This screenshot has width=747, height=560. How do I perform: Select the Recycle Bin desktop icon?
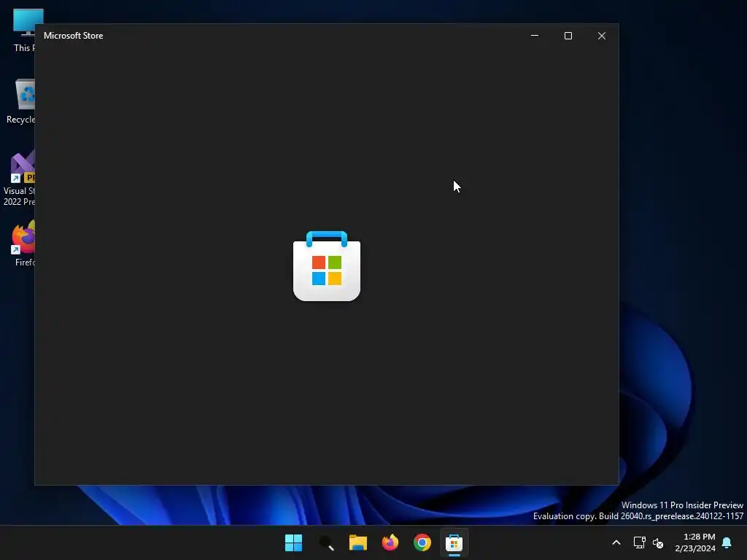tap(21, 101)
